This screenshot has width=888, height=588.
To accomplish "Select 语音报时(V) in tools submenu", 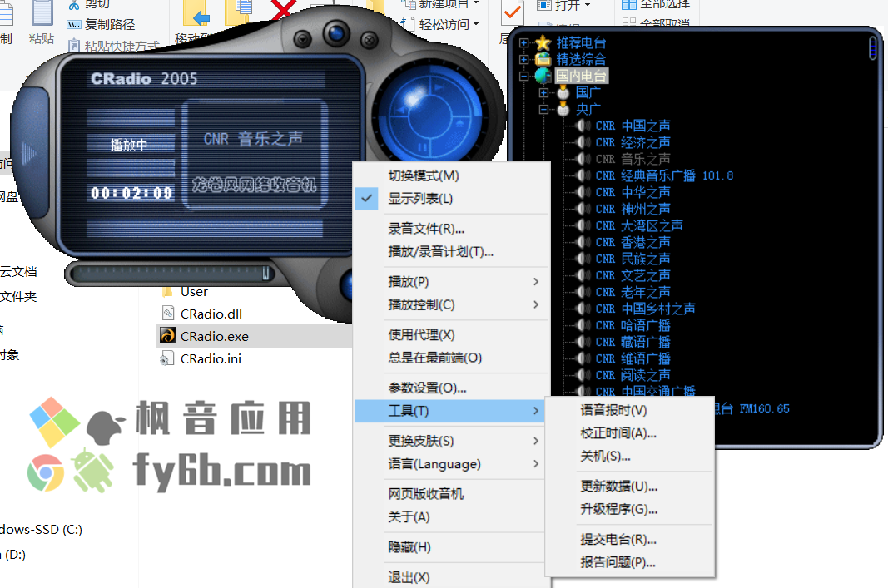I will coord(630,410).
